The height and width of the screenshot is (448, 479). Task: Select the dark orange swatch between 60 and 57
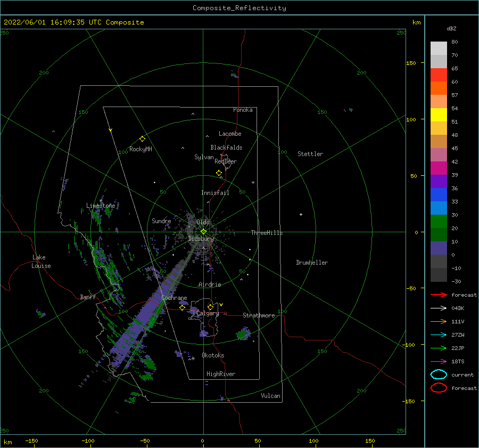coord(439,88)
